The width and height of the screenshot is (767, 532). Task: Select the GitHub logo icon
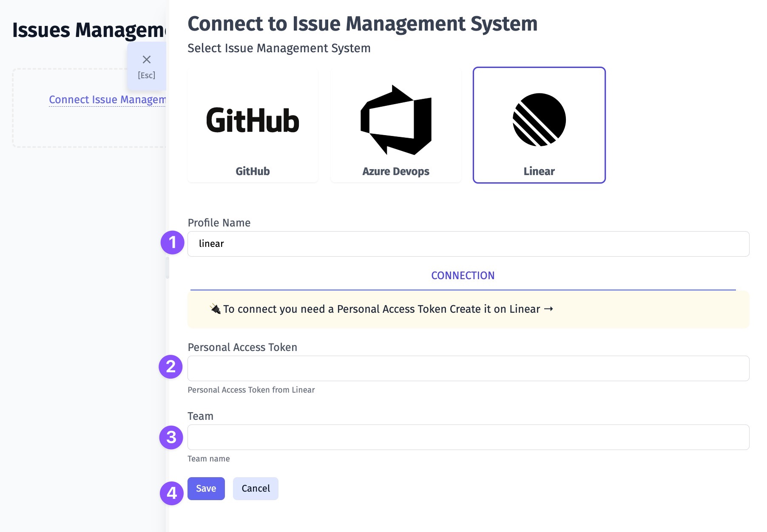(253, 120)
